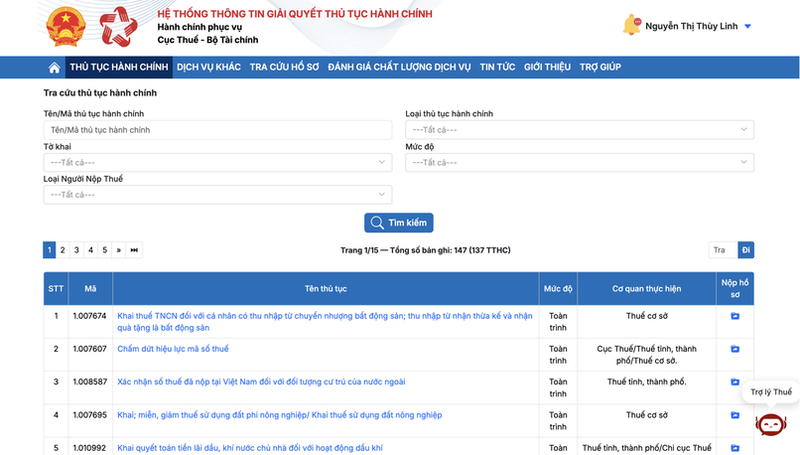Focus the Tên/Mã thủ tục hành chính field

pyautogui.click(x=218, y=130)
